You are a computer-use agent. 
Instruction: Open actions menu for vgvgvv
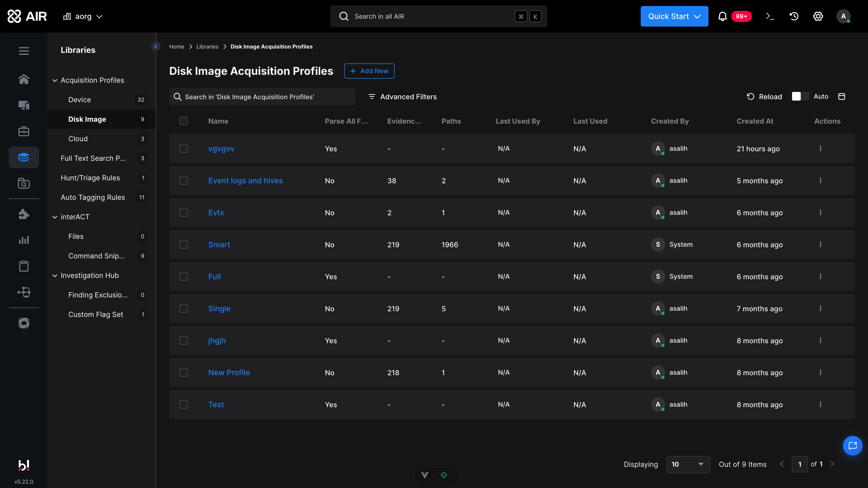point(821,149)
